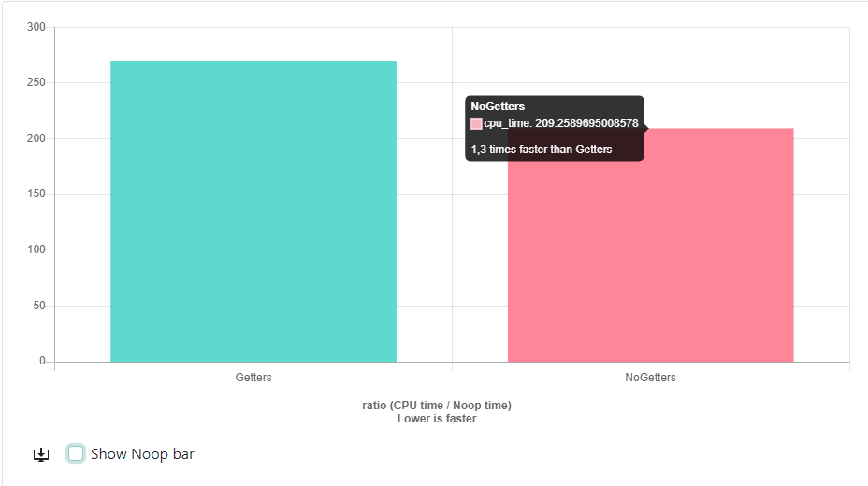Click the 200 y-axis tick label
This screenshot has height=486, width=868.
point(36,138)
